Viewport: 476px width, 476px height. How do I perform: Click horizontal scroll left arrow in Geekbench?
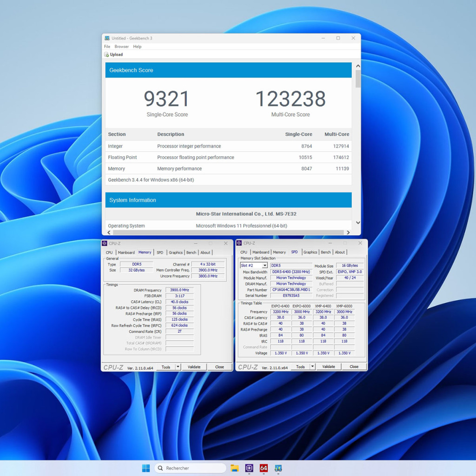(x=109, y=232)
